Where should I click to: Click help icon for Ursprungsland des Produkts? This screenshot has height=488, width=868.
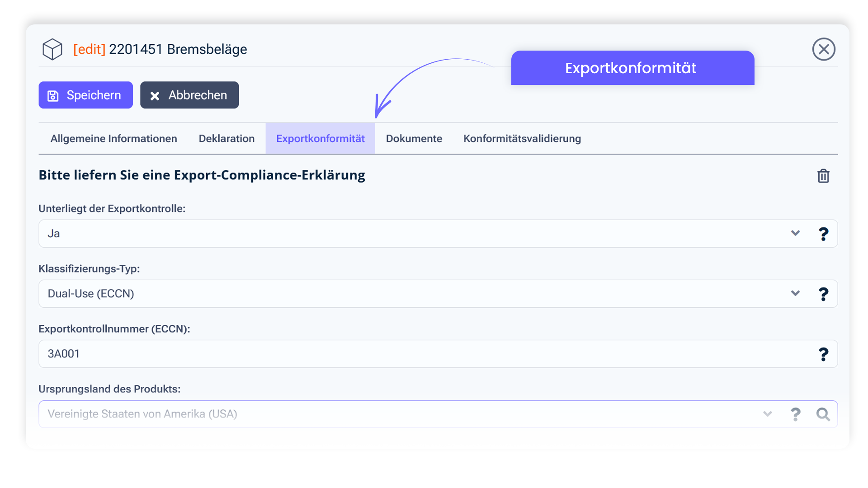[795, 414]
